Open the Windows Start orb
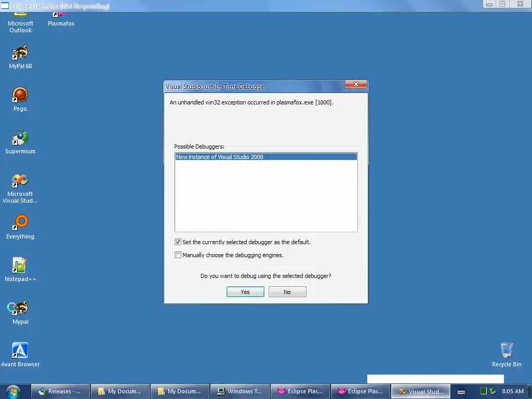The width and height of the screenshot is (532, 399). pos(13,392)
